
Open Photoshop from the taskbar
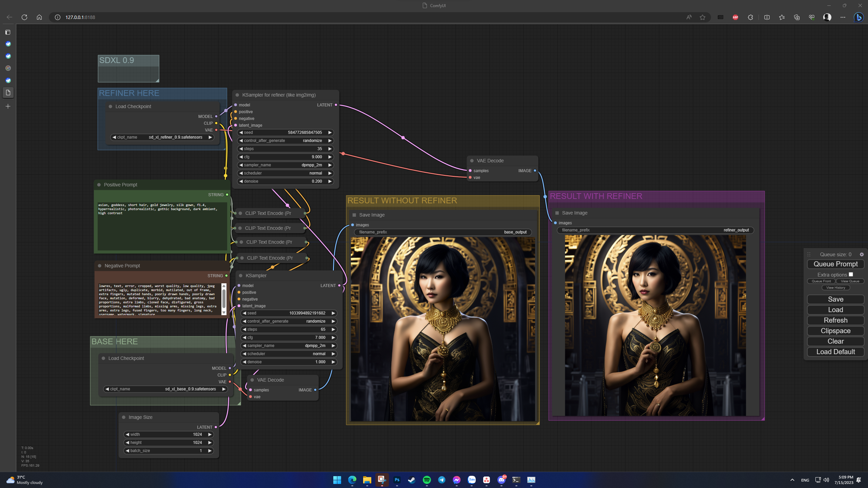(x=397, y=480)
